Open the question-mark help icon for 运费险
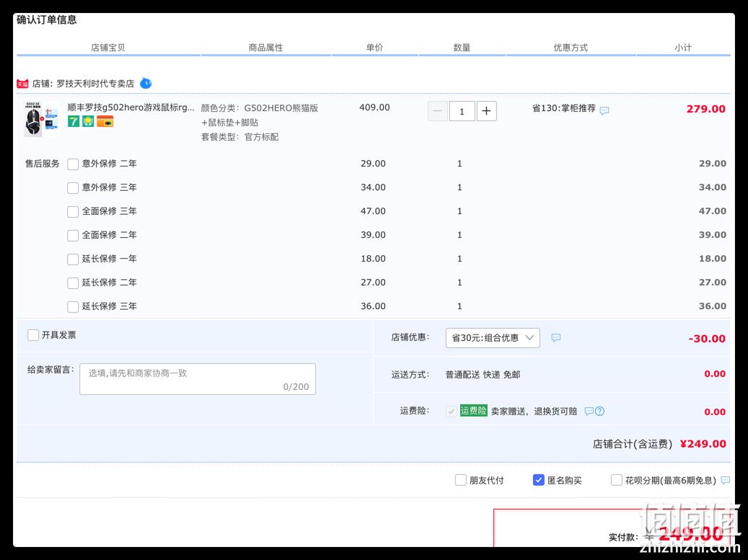 [599, 411]
